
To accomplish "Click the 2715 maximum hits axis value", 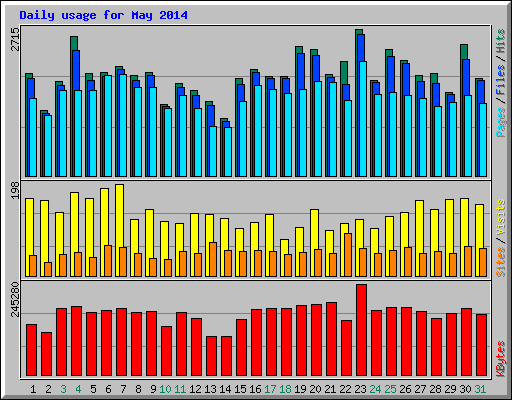I will point(15,39).
